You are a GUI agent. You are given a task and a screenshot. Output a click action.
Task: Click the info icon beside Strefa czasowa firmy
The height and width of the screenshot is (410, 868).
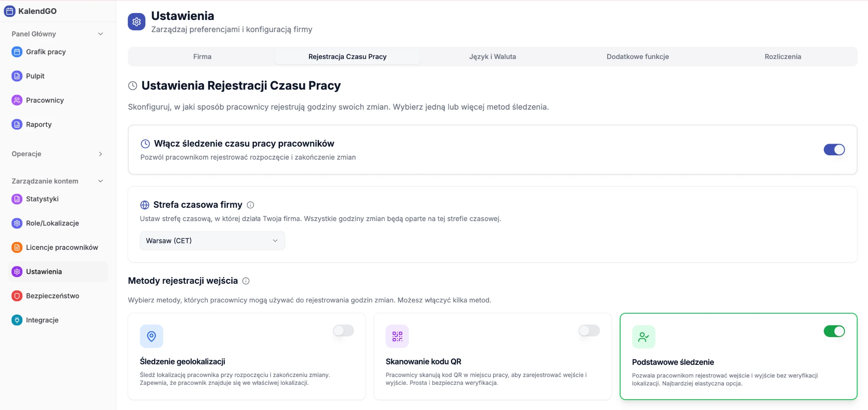(x=250, y=205)
